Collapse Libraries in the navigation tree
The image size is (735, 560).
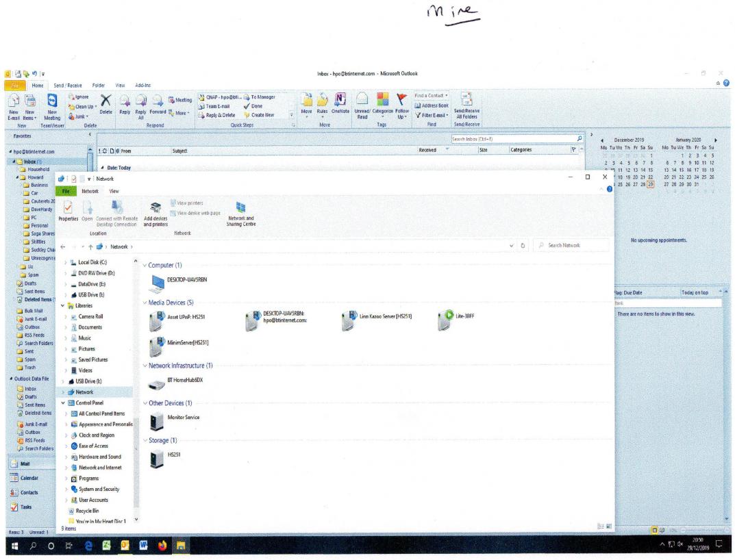63,305
